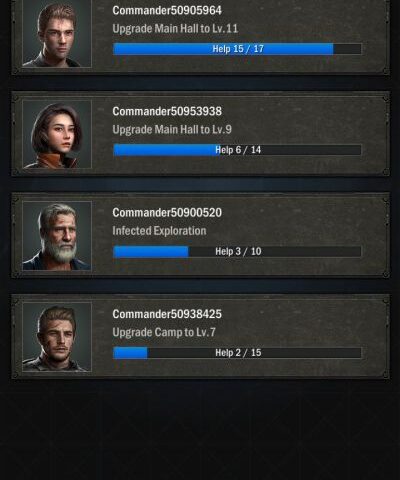Click the Help 6 / 14 progress bar
Viewport: 400px width, 480px height.
237,150
